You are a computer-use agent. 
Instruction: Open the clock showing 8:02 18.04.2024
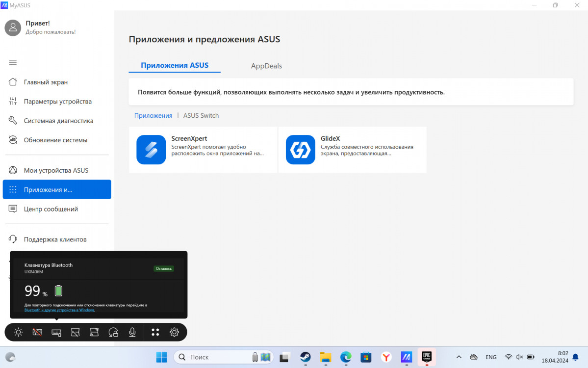[x=555, y=357]
